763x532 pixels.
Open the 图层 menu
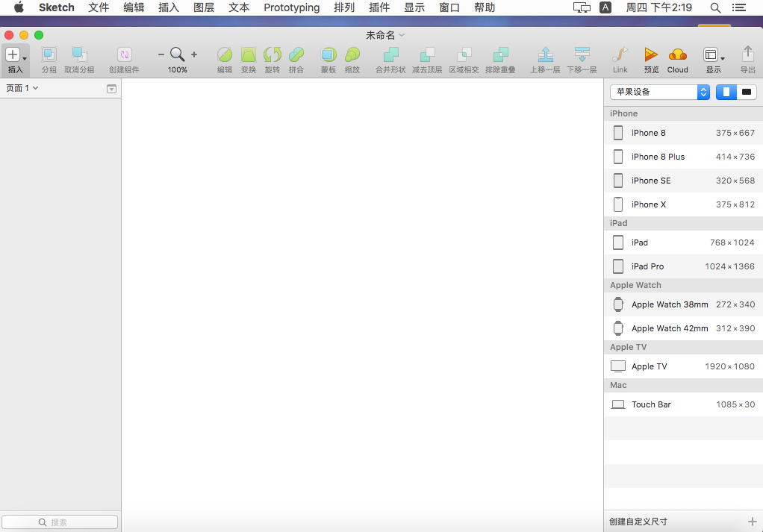(x=203, y=7)
